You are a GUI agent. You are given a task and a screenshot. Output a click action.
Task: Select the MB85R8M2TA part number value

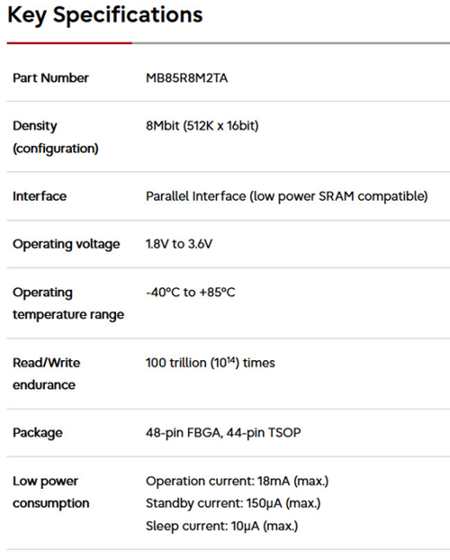[186, 78]
